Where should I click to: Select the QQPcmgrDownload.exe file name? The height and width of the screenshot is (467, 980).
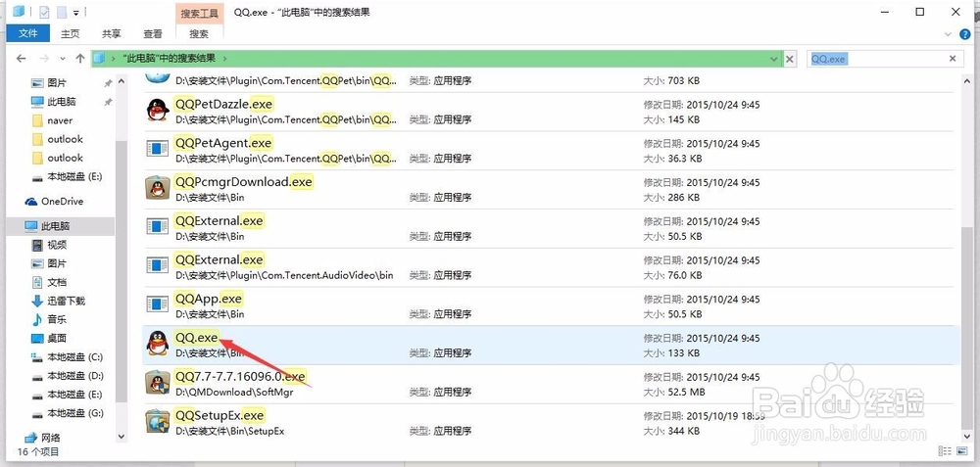click(x=244, y=182)
